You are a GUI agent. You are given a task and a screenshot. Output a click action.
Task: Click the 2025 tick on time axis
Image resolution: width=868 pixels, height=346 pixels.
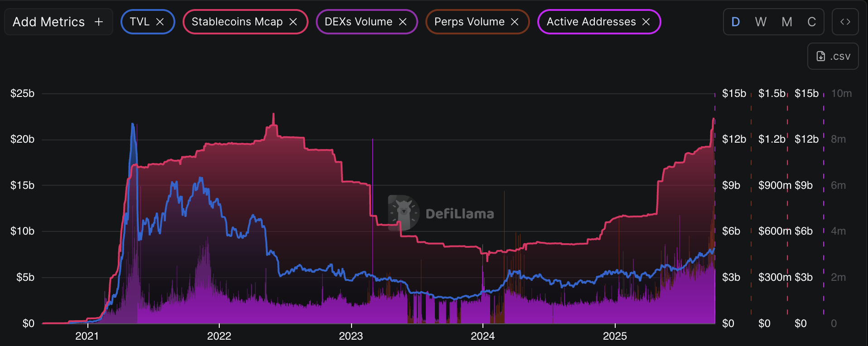[615, 336]
